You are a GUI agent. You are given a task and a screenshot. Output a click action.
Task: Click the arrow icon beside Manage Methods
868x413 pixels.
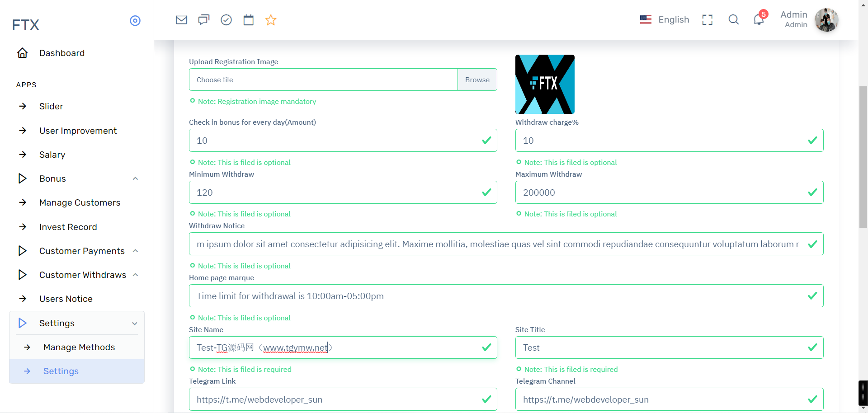[x=27, y=347]
